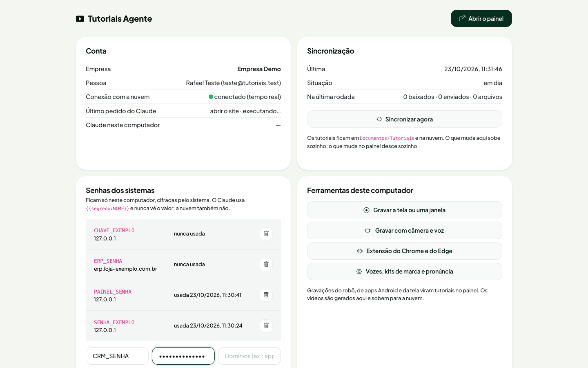Choose Gravar com câmera e voz
The width and height of the screenshot is (588, 368).
point(405,230)
